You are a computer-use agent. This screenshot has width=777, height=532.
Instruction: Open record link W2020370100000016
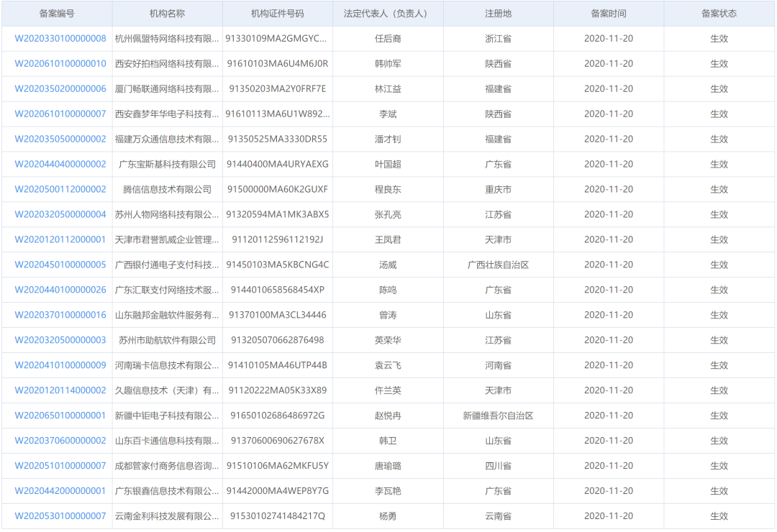pyautogui.click(x=60, y=315)
